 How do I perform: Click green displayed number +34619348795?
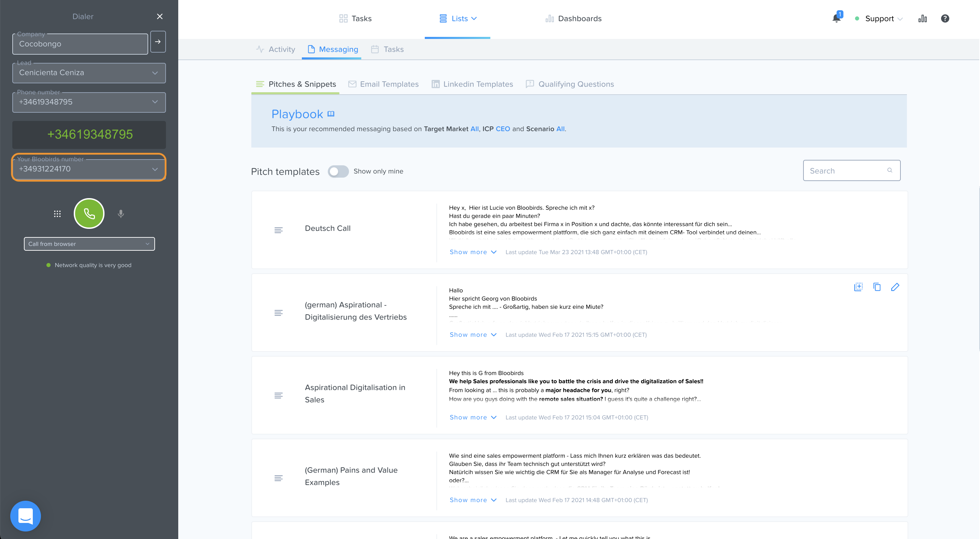coord(90,134)
